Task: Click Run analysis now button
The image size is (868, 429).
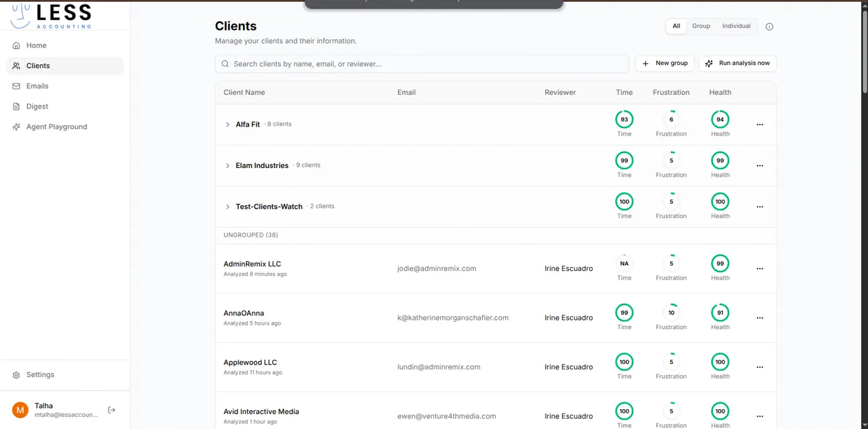Action: click(737, 63)
